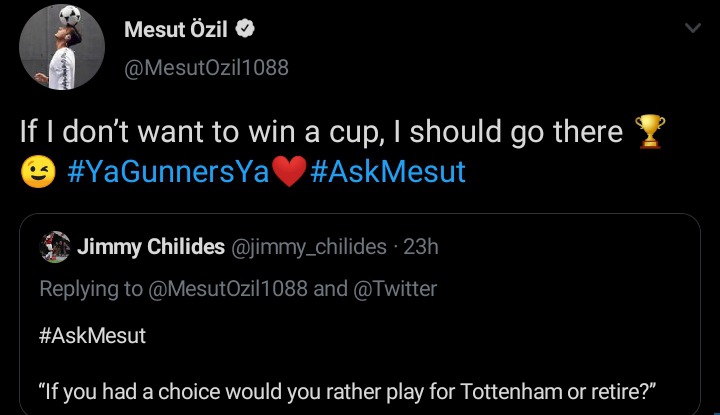Click the Mesut Özil display name
This screenshot has height=415, width=720.
(175, 29)
